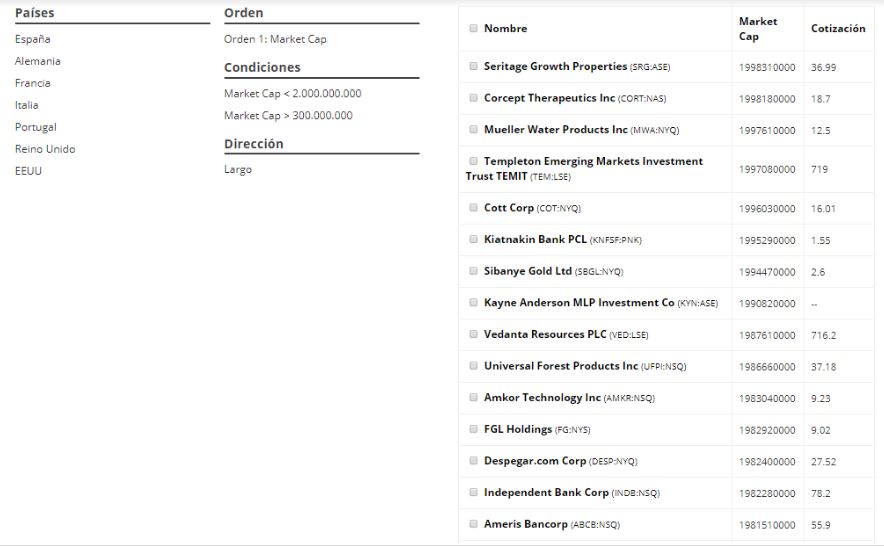The image size is (884, 546).
Task: Pick Reino Unido in Países
Action: (45, 149)
